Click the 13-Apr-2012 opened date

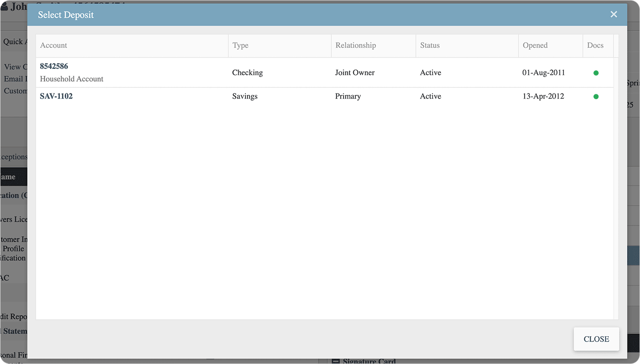[x=543, y=96]
